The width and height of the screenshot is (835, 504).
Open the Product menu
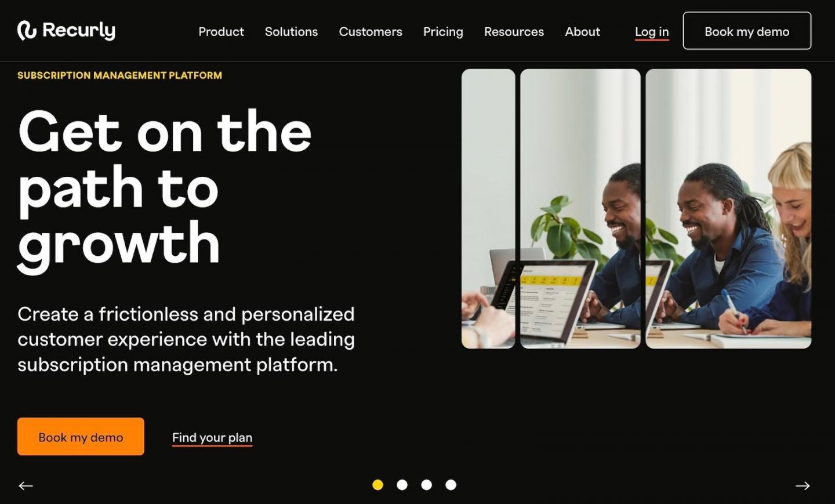click(221, 32)
